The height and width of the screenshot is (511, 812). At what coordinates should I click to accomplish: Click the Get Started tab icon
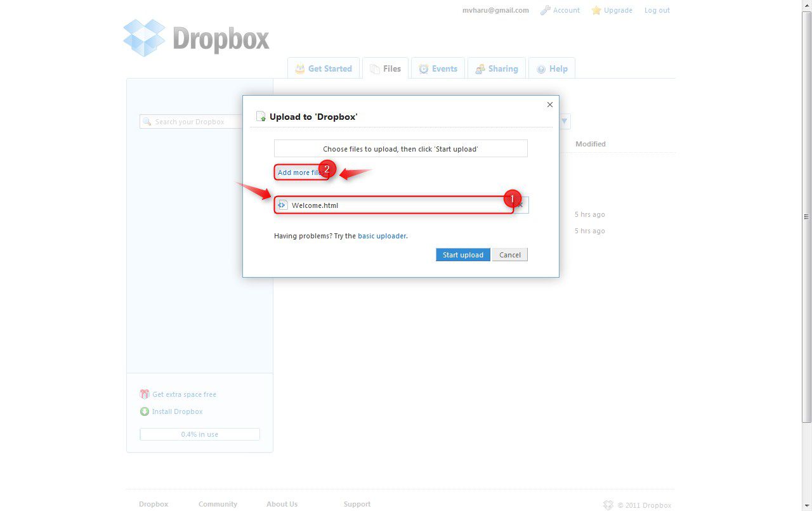coord(300,68)
